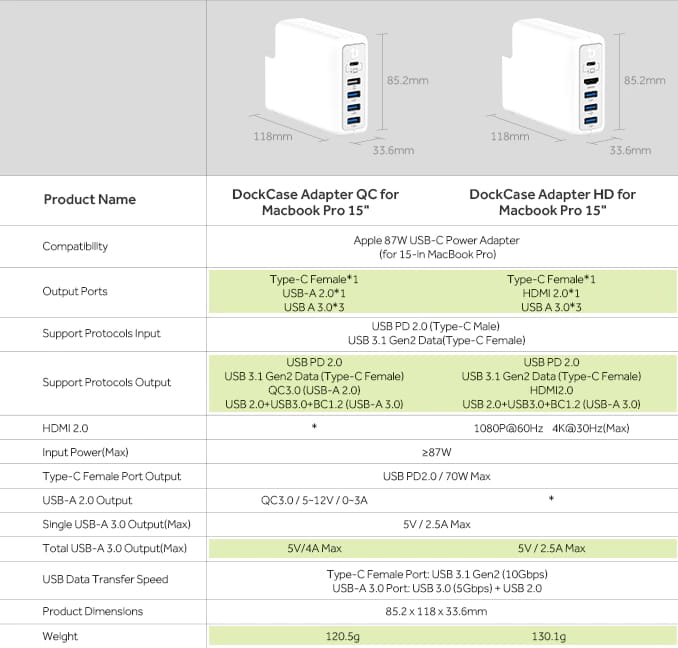Click the Product Name header cell

tap(90, 199)
